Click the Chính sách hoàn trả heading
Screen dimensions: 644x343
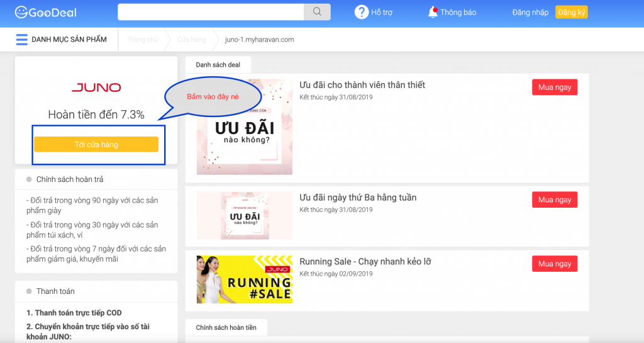[x=70, y=179]
